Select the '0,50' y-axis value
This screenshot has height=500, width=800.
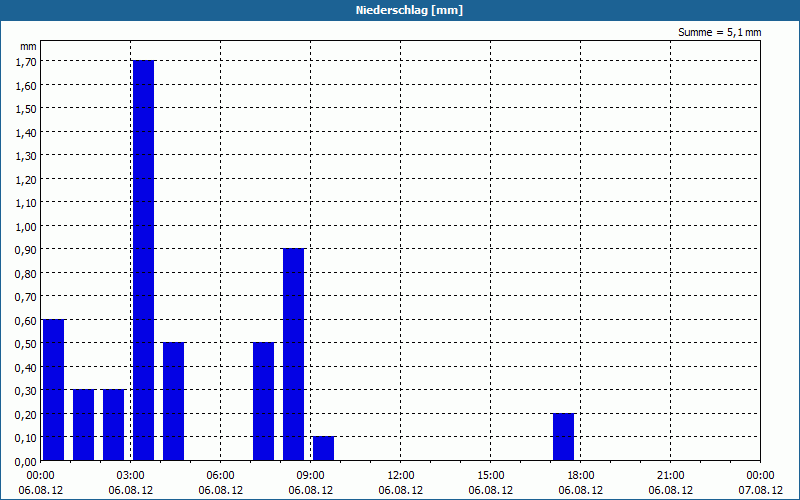pos(26,344)
